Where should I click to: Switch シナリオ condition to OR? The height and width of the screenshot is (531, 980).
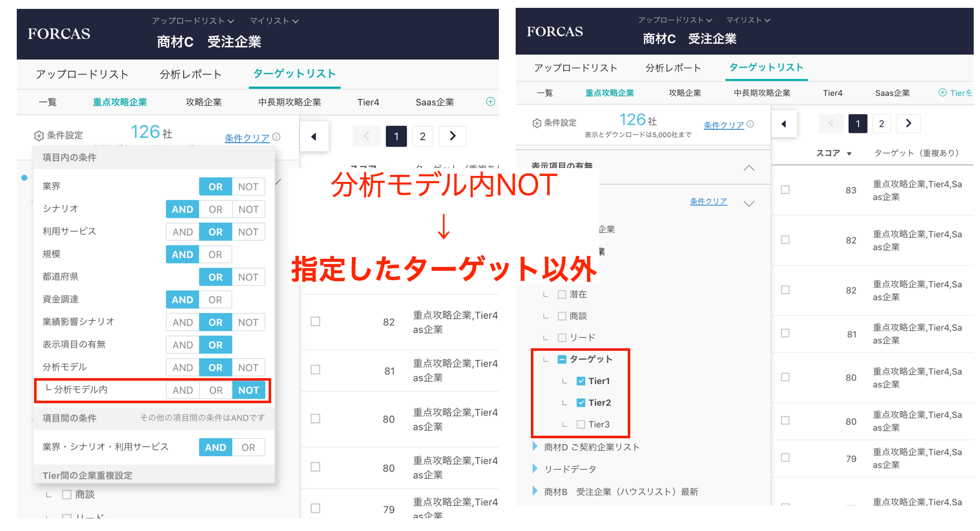point(215,209)
